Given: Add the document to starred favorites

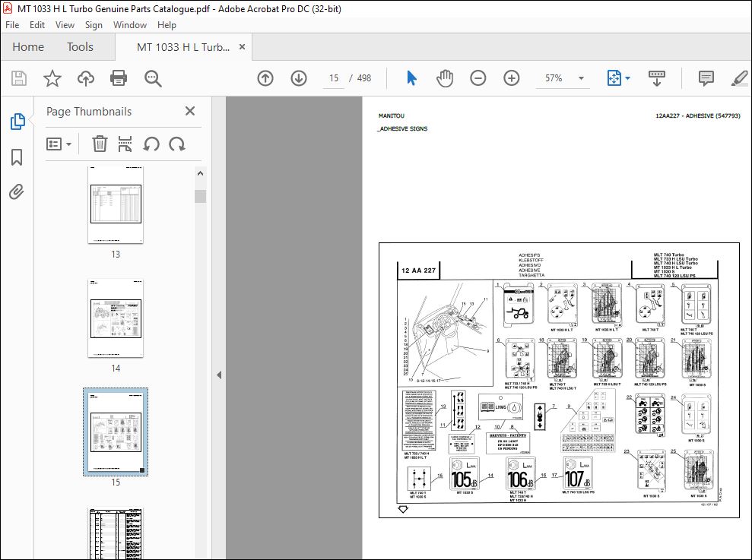Looking at the screenshot, I should coord(52,78).
